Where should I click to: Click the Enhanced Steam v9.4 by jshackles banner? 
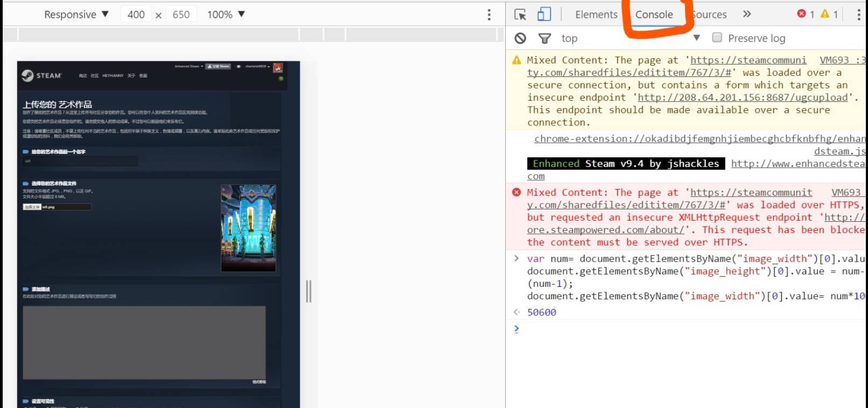coord(626,164)
